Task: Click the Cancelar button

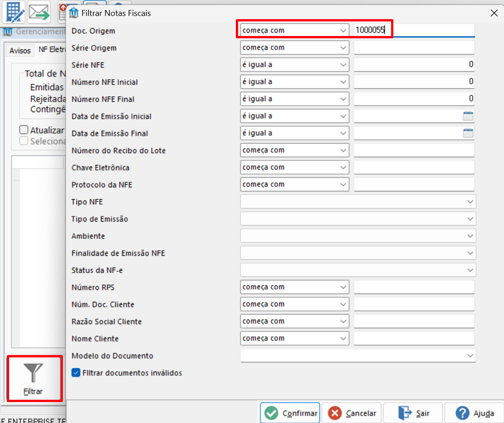Action: (351, 413)
